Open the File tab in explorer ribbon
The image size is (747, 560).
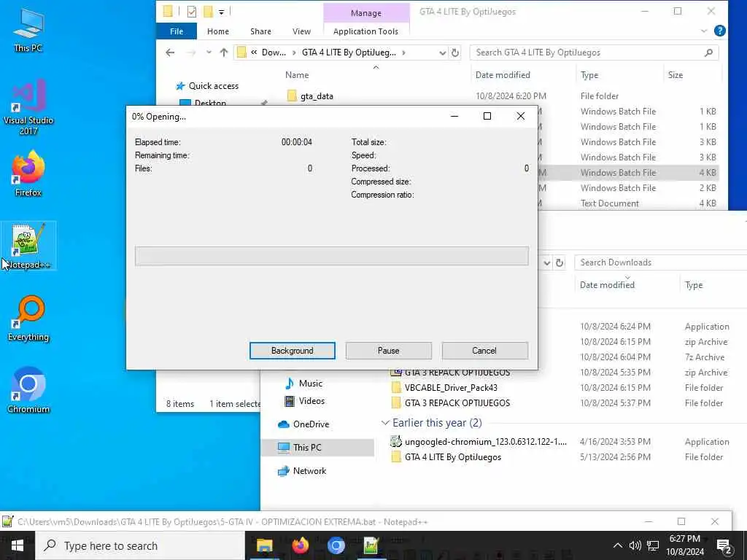tap(177, 31)
